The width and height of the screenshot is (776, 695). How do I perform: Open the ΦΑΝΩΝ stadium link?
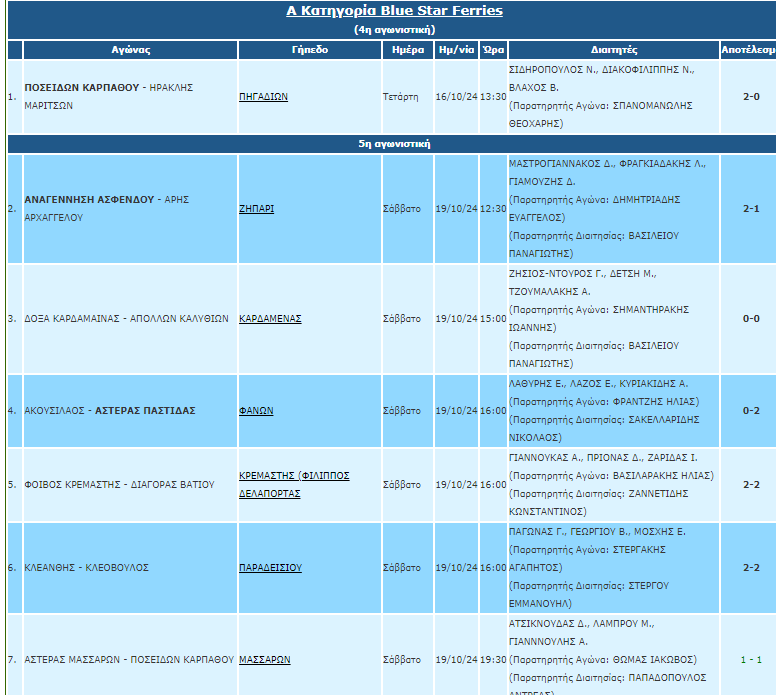point(256,410)
